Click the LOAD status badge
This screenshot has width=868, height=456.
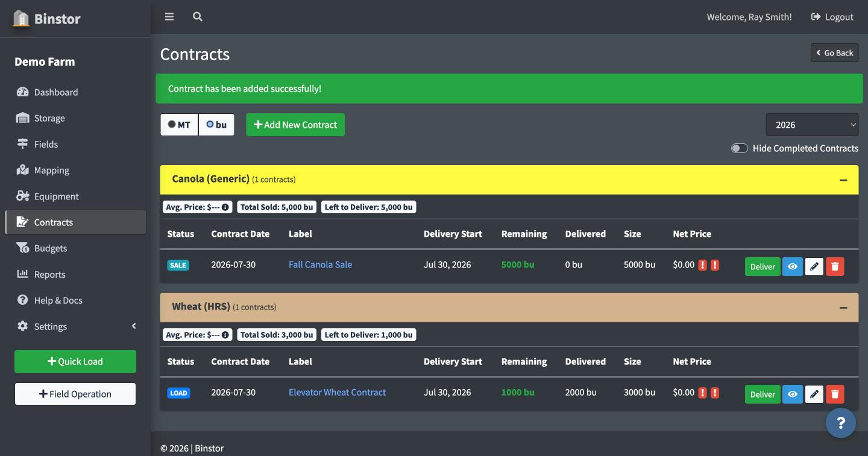[178, 393]
